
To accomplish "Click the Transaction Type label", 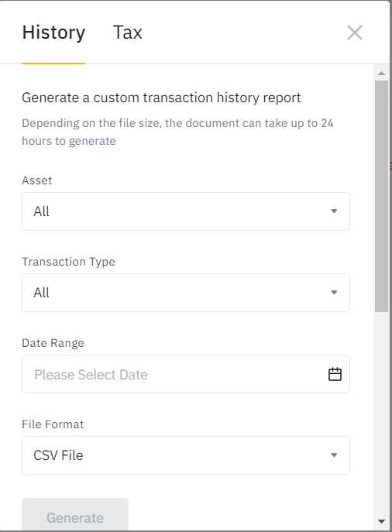I will pos(68,262).
